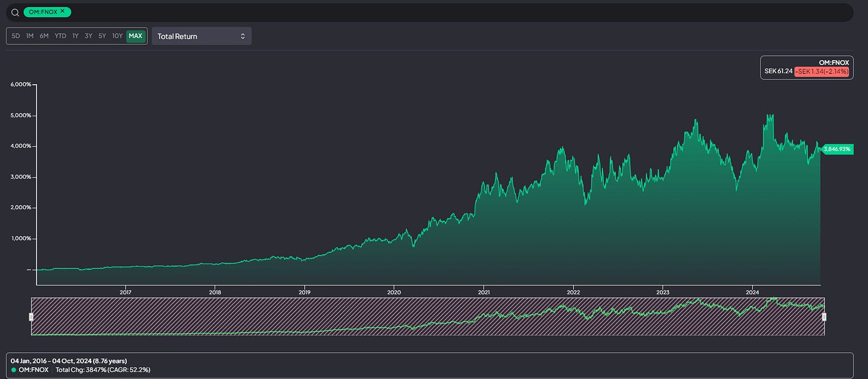Viewport: 868px width, 379px height.
Task: Click the 2018 x-axis label
Action: pyautogui.click(x=215, y=292)
